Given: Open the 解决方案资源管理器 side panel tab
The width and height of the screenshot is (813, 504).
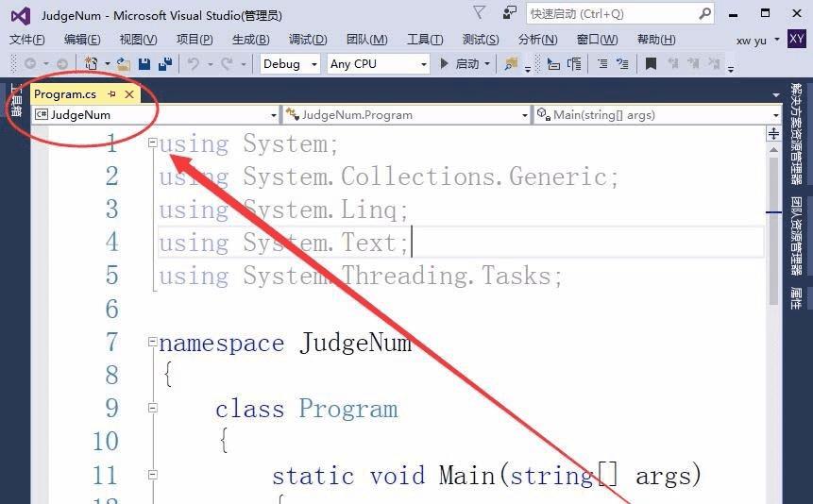Looking at the screenshot, I should (796, 134).
